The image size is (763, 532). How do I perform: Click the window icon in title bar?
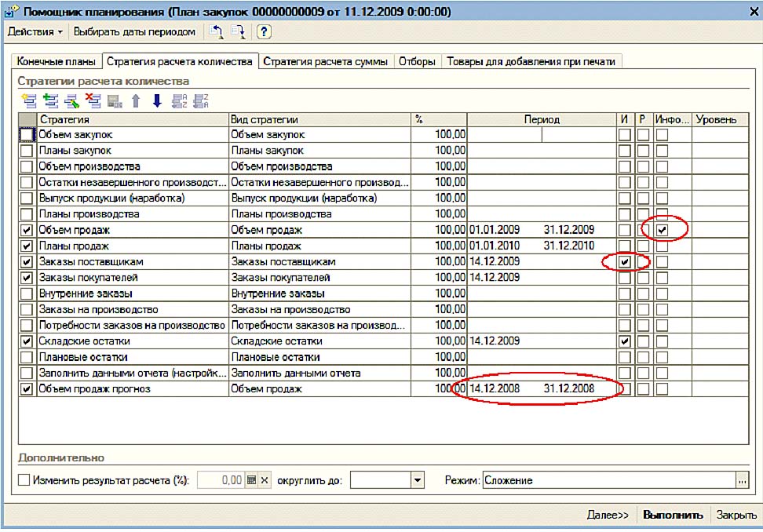[x=11, y=11]
